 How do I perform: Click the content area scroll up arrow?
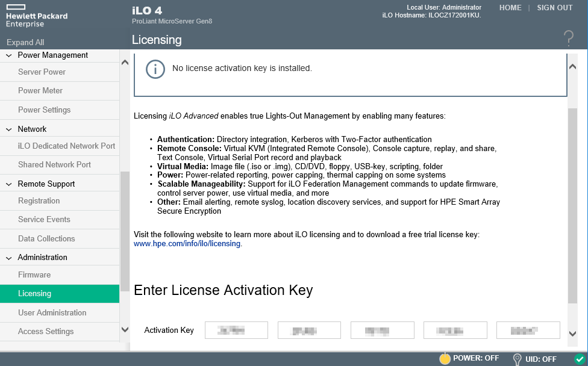(572, 67)
